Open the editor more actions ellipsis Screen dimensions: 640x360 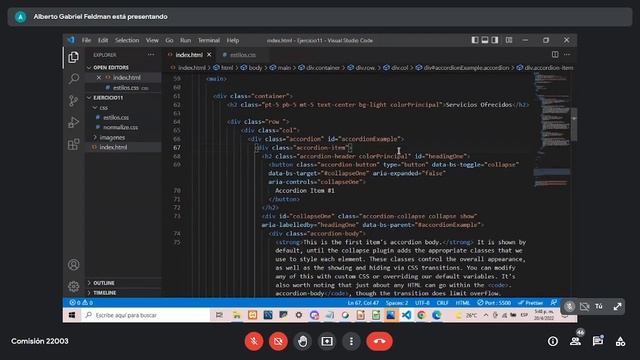pyautogui.click(x=567, y=54)
